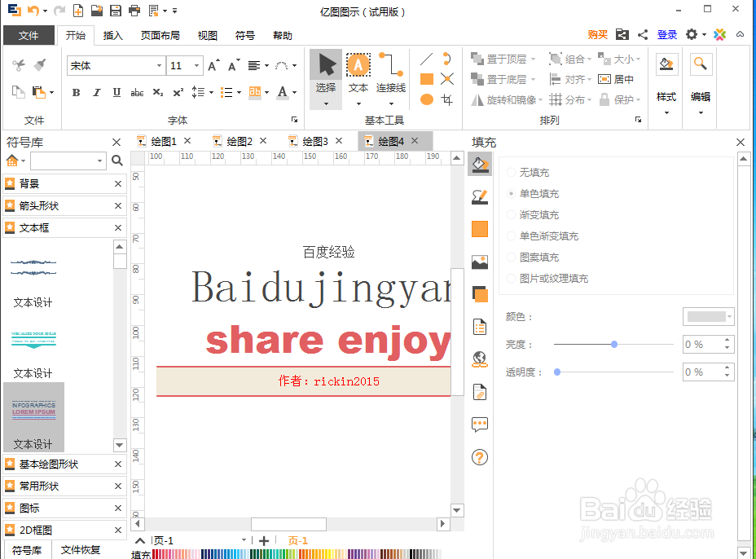756x559 pixels.
Task: Apply superscript formatting
Action: click(x=178, y=93)
